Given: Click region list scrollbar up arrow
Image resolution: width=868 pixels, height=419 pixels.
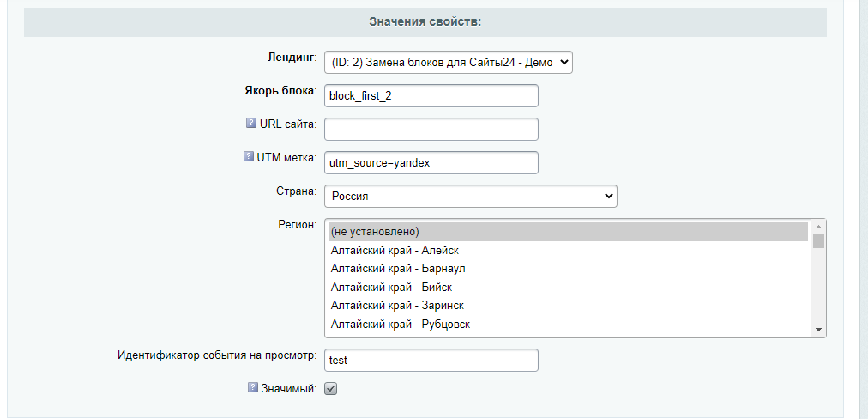Looking at the screenshot, I should (x=818, y=226).
